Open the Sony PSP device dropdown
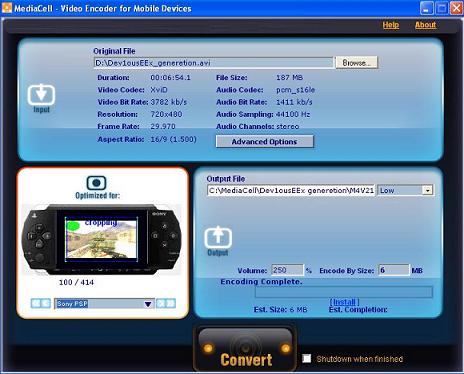464x374 pixels. click(x=104, y=304)
